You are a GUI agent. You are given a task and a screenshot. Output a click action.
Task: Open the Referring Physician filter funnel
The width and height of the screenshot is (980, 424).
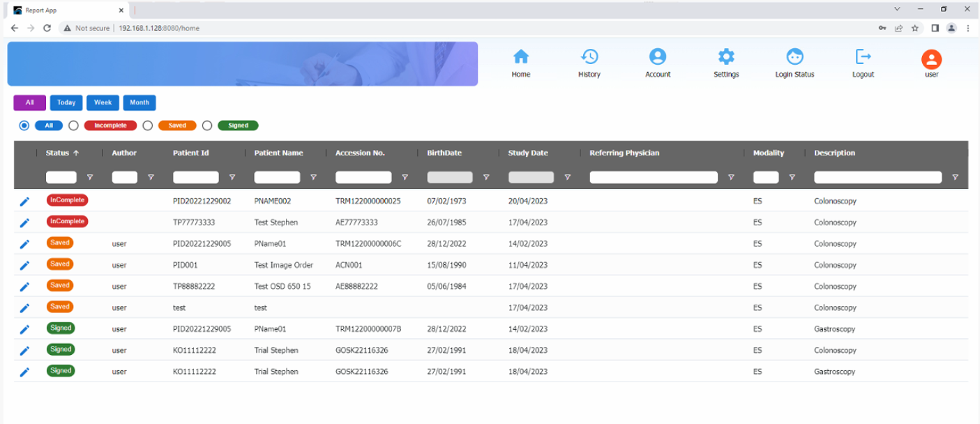(731, 177)
